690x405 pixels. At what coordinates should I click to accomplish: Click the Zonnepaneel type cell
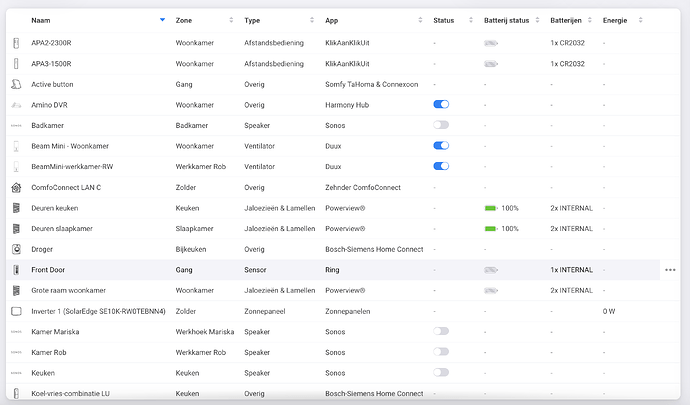(264, 311)
